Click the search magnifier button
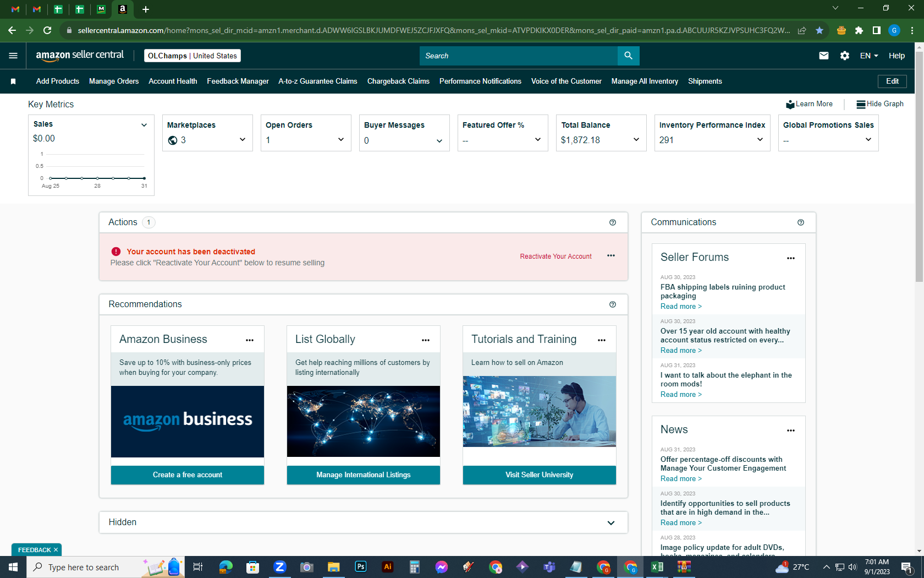 tap(628, 56)
